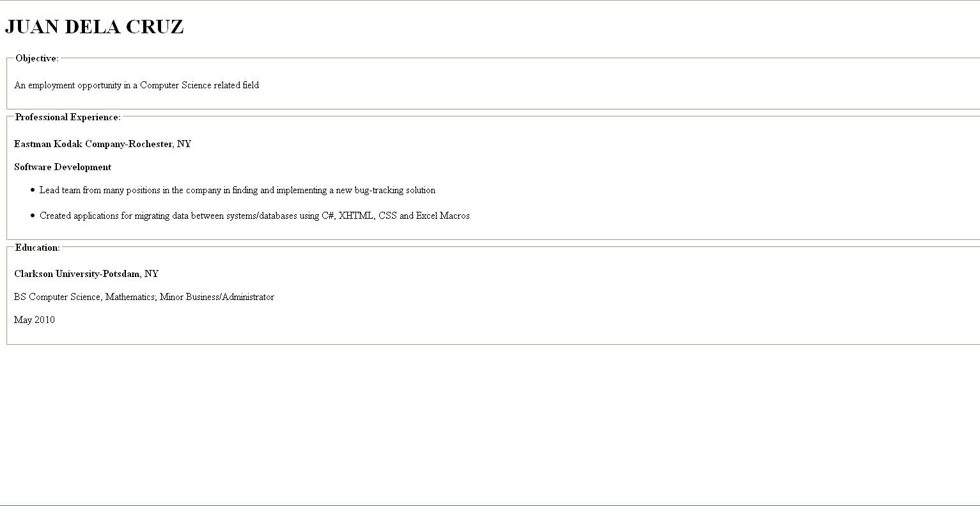Click the BS Computer Science degree line
This screenshot has height=506, width=980.
coord(144,297)
